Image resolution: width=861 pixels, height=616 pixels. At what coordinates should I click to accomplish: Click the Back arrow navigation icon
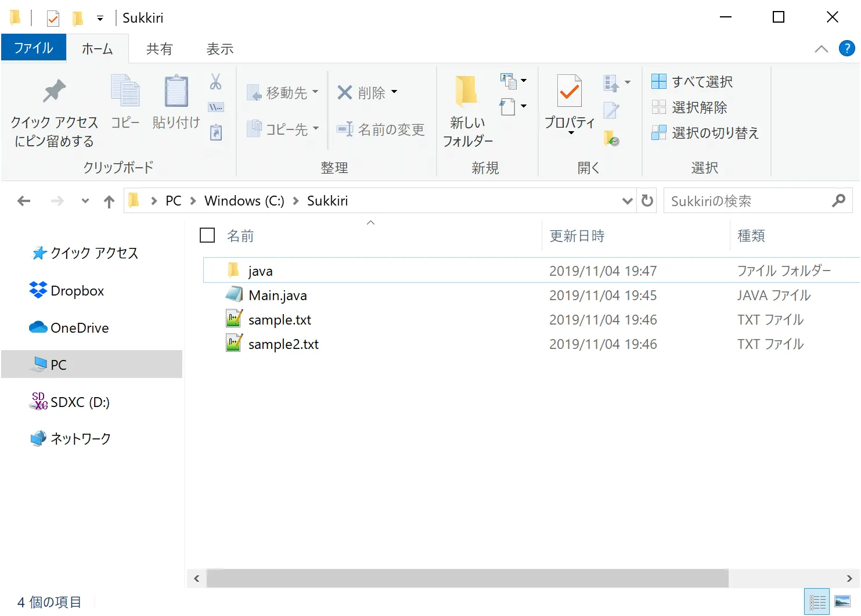(24, 201)
